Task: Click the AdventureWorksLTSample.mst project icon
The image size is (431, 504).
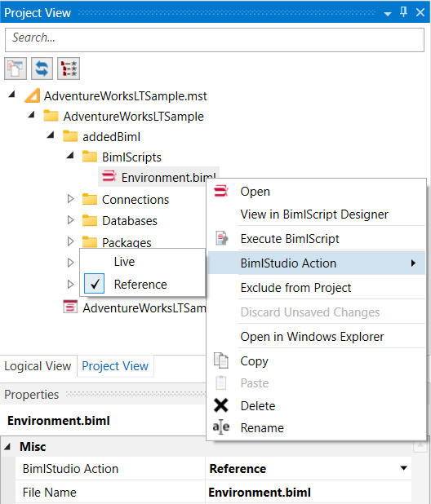Action: point(32,95)
